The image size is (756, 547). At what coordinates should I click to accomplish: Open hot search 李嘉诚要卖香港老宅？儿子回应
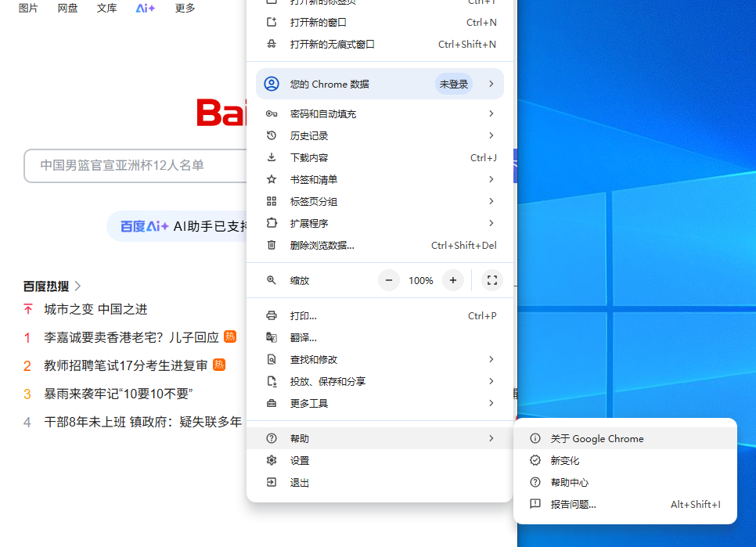tap(131, 337)
